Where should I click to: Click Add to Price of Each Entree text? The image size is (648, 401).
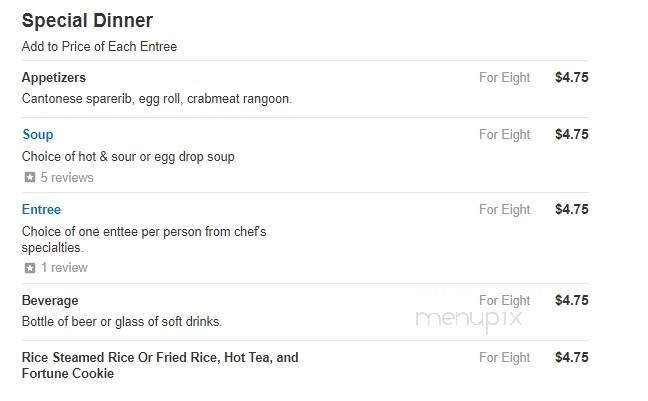99,46
